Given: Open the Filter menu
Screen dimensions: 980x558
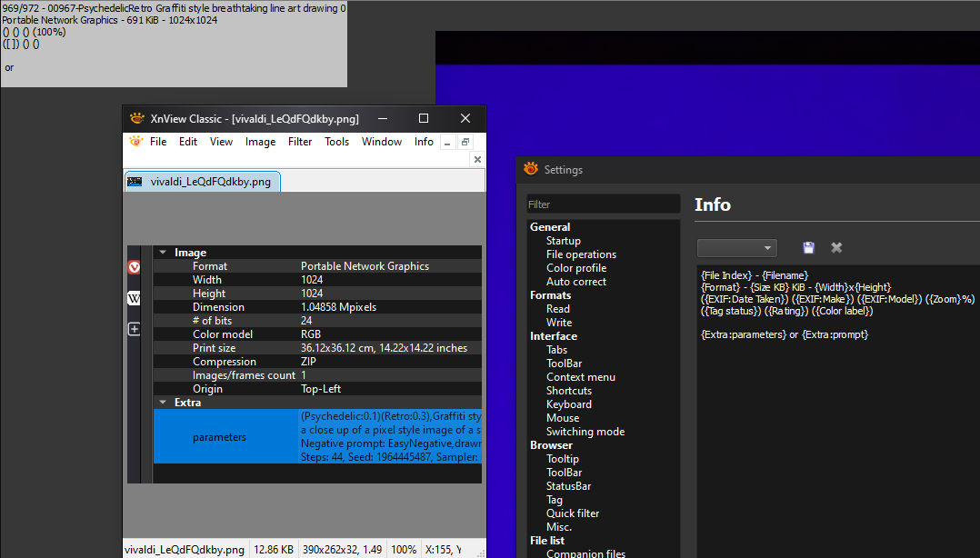Looking at the screenshot, I should tap(300, 142).
